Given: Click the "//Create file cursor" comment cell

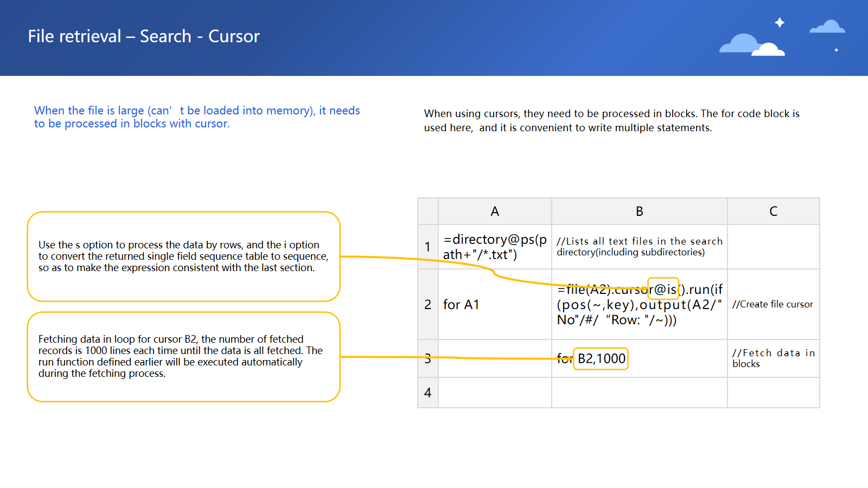Looking at the screenshot, I should [773, 304].
